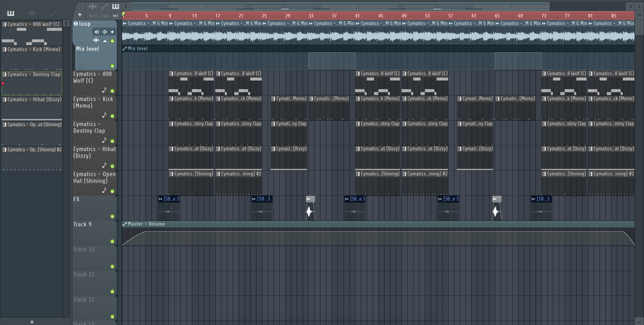Mute Track 10 with its LED

112,266
